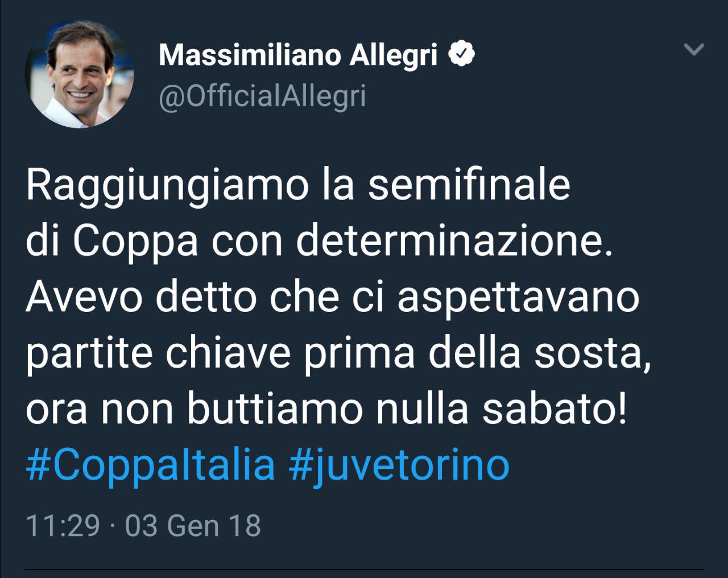Screen dimensions: 728x578
Task: Click the line ora non buttiamo nulla
Action: [326, 409]
